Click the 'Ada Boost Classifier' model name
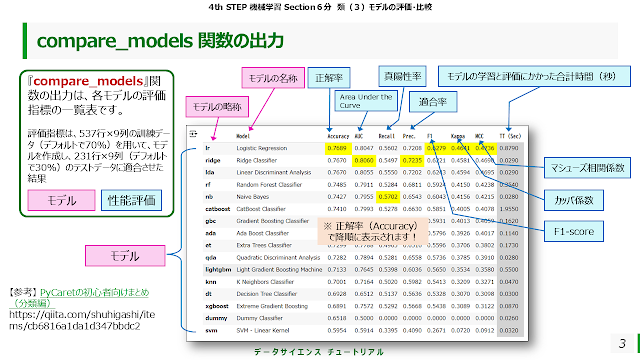640x360 pixels. (x=262, y=233)
